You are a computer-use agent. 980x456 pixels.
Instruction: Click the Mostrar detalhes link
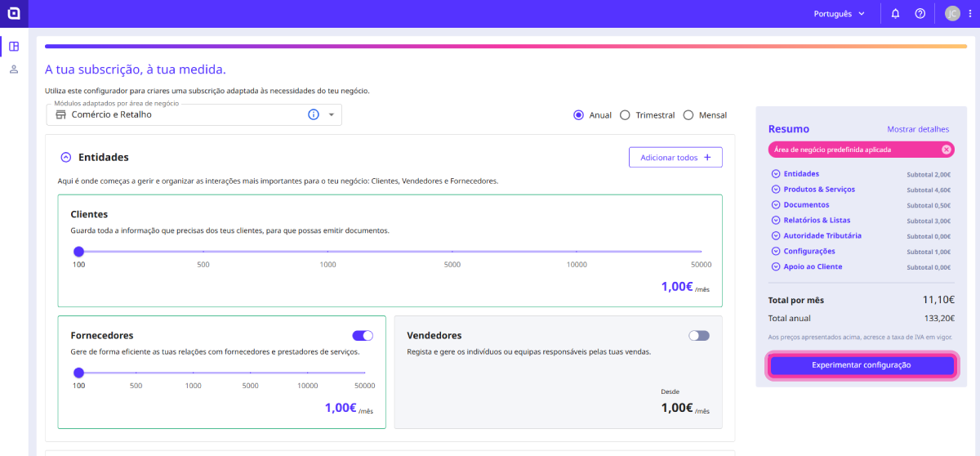click(x=918, y=129)
